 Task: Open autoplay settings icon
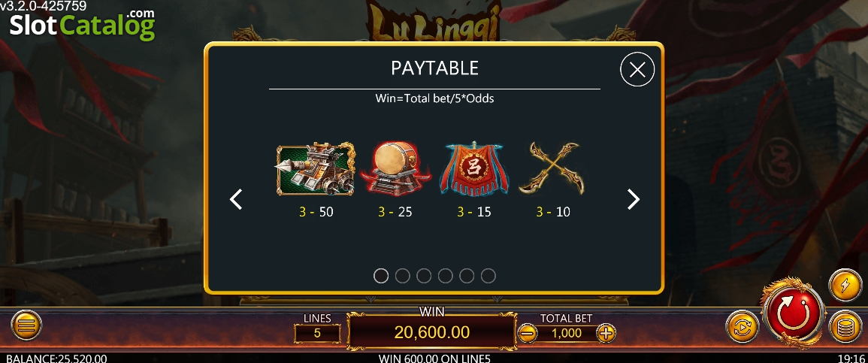click(742, 327)
